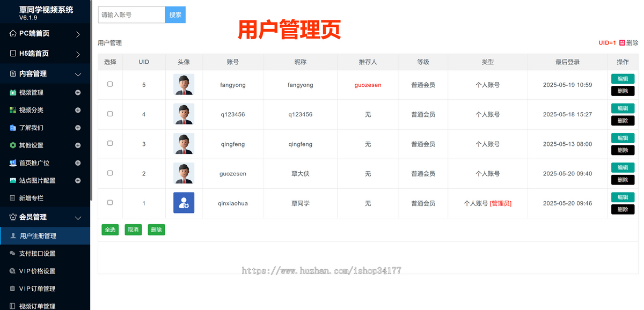This screenshot has height=310, width=644.
Task: Click the 2025-05-18 15:27 login time
Action: tap(567, 114)
